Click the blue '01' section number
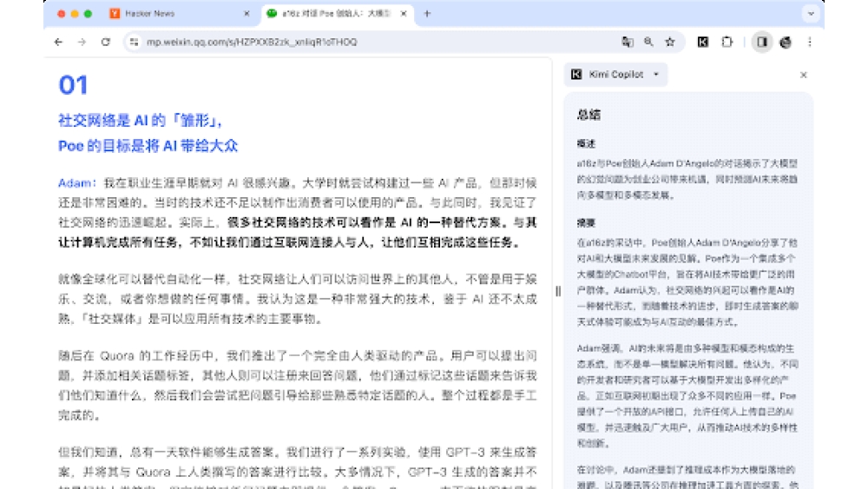This screenshot has width=868, height=489. (73, 85)
